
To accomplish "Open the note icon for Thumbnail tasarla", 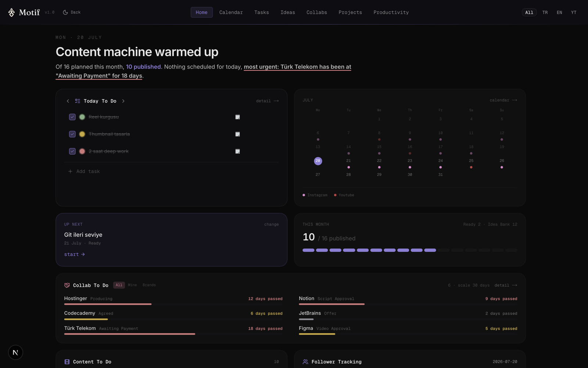I will [238, 134].
